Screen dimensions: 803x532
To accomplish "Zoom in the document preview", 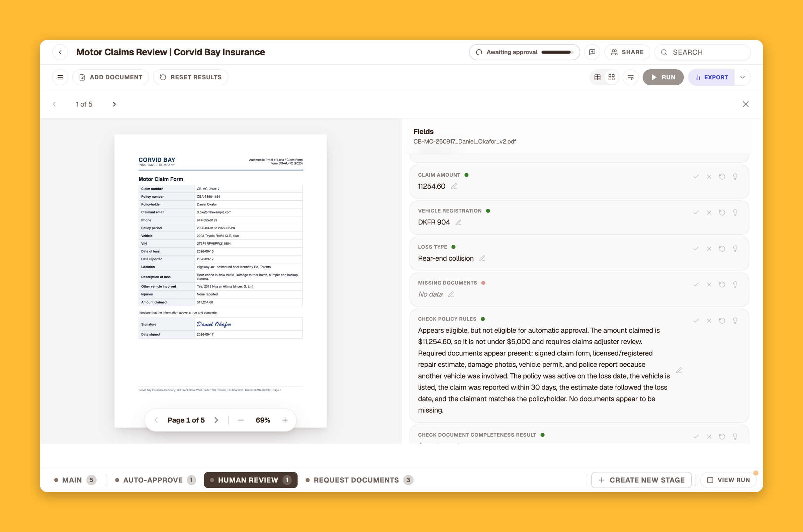I will tap(285, 420).
